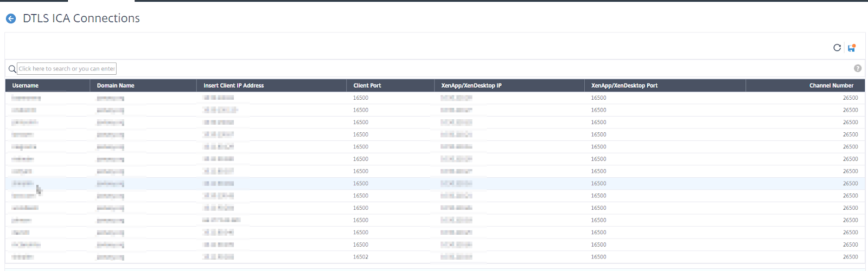The height and width of the screenshot is (271, 868).
Task: Click the save/export table icon
Action: [852, 48]
